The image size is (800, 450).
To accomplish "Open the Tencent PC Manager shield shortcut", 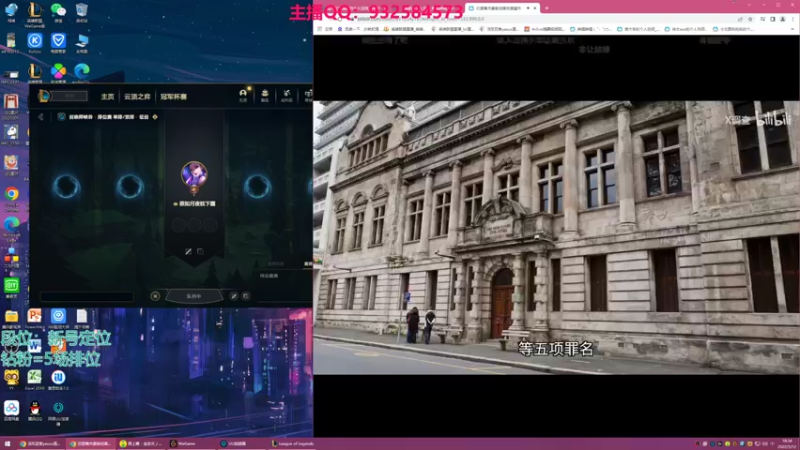I will point(58,42).
